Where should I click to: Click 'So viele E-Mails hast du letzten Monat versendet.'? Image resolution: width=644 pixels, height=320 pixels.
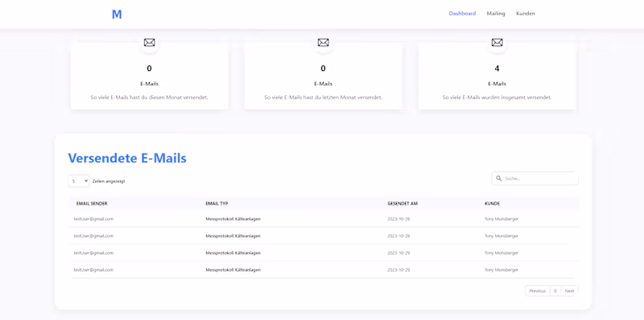[324, 98]
